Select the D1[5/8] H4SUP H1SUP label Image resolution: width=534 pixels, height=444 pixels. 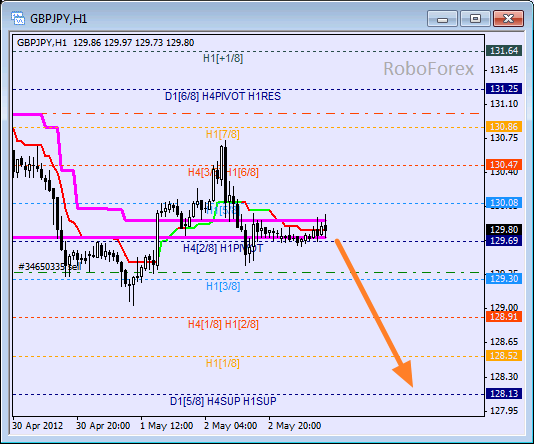[223, 401]
